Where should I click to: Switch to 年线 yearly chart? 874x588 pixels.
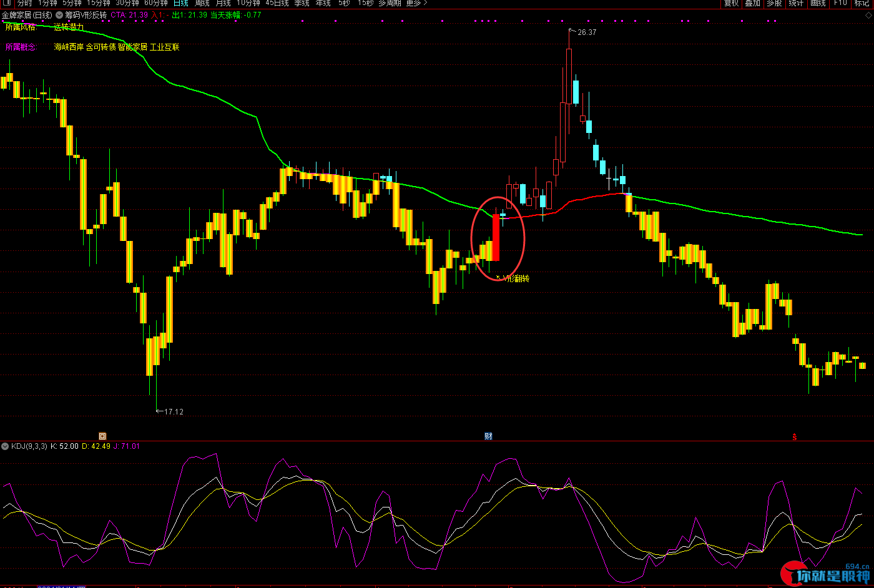tap(323, 3)
